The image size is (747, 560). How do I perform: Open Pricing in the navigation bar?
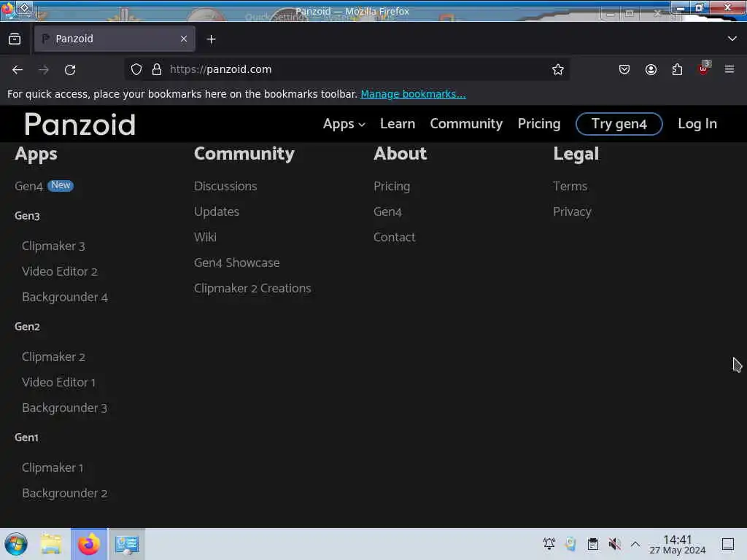point(539,124)
